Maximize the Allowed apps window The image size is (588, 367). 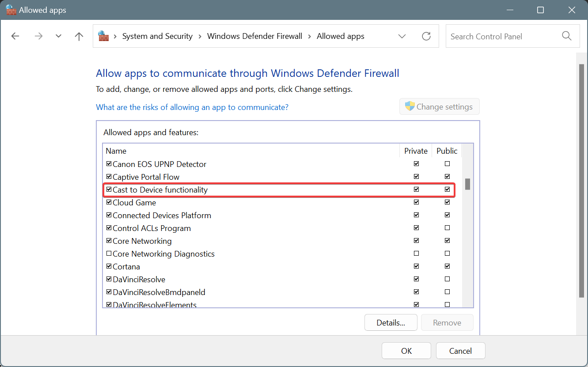point(540,10)
